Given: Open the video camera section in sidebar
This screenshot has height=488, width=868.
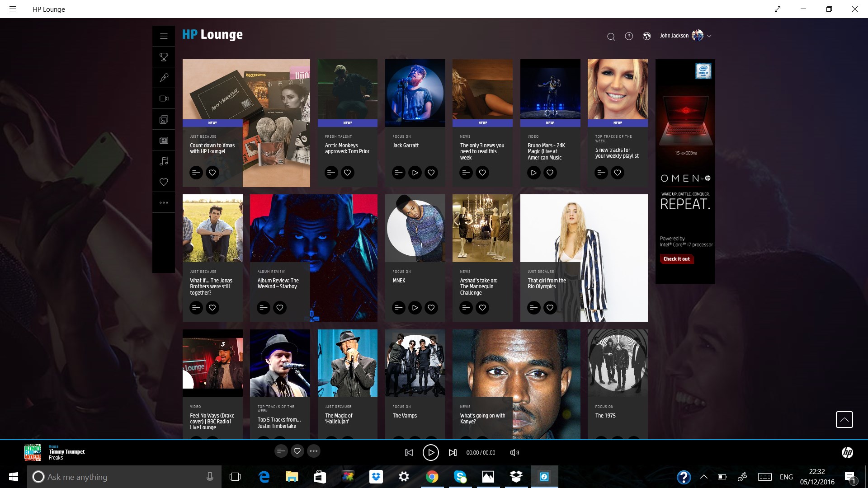Looking at the screenshot, I should 164,99.
